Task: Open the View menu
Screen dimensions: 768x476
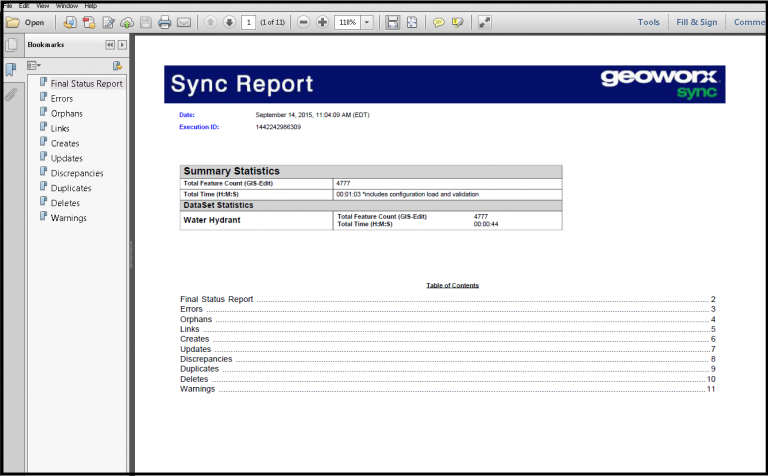Action: 43,6
